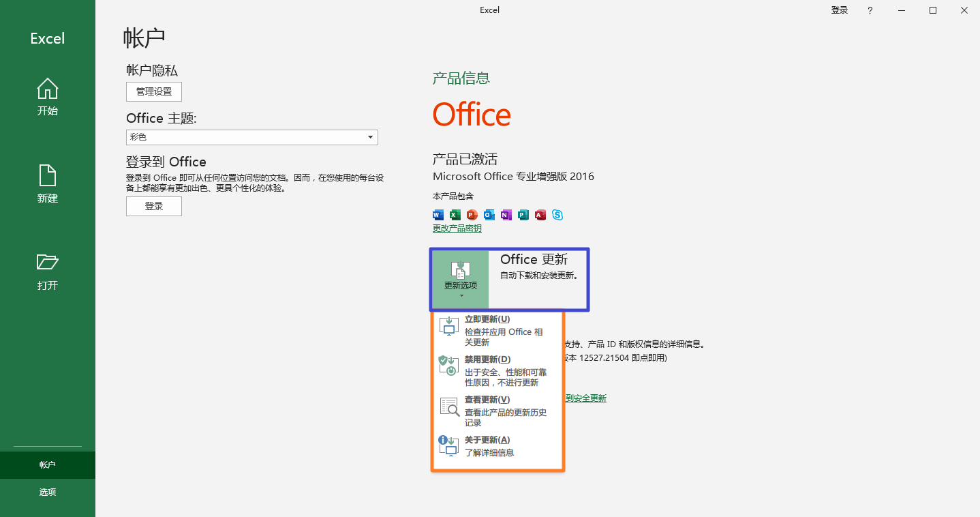Click the 帐户隐私 heading
980x517 pixels.
(x=152, y=70)
